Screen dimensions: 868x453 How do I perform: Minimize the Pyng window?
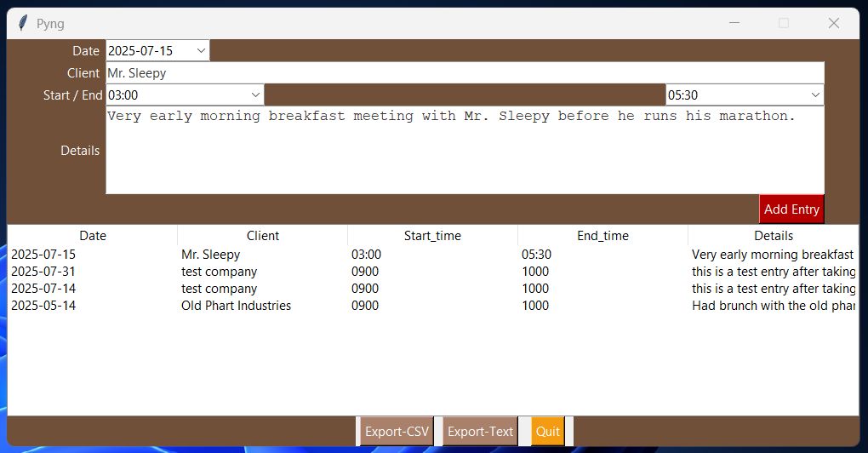[734, 24]
